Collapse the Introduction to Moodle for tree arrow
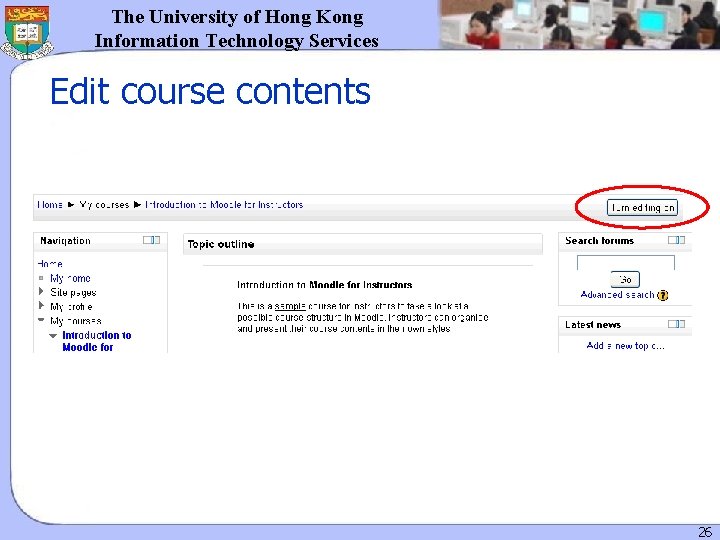Image resolution: width=720 pixels, height=540 pixels. tap(53, 336)
